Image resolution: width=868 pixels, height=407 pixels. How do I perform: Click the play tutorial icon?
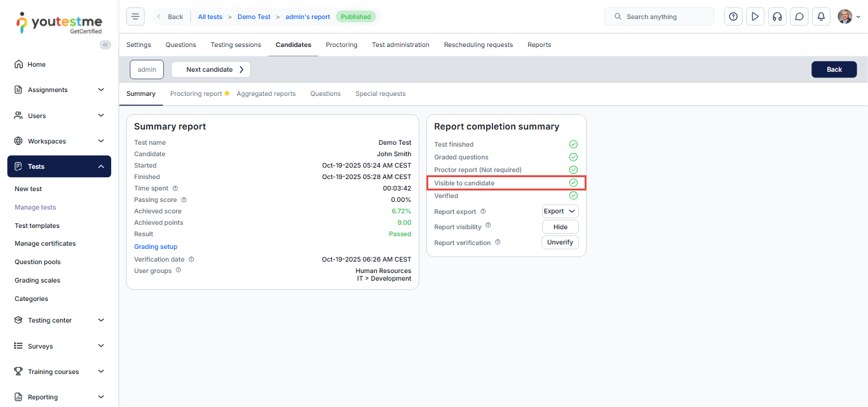coord(755,17)
